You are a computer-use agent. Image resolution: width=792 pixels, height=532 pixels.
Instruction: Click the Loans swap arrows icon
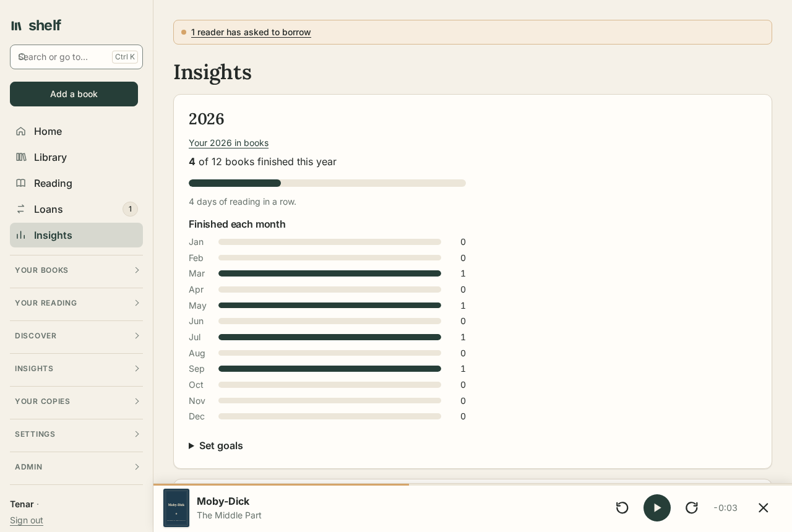click(21, 209)
